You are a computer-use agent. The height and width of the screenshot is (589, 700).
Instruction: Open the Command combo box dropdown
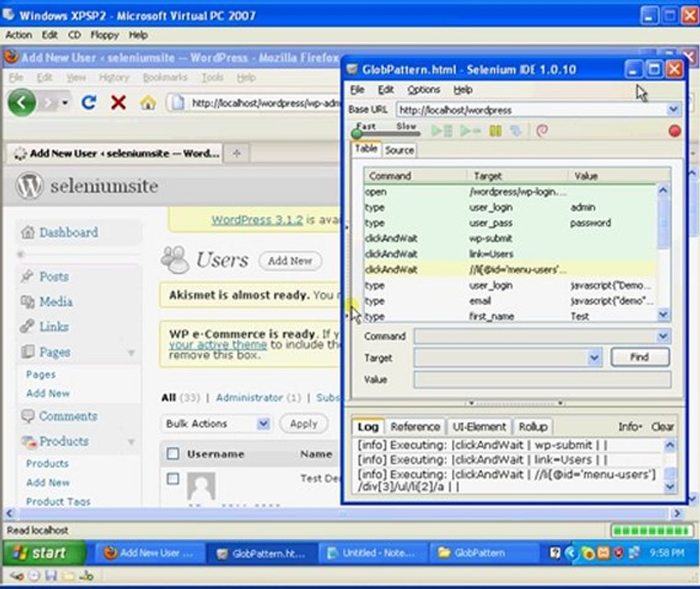pos(663,336)
